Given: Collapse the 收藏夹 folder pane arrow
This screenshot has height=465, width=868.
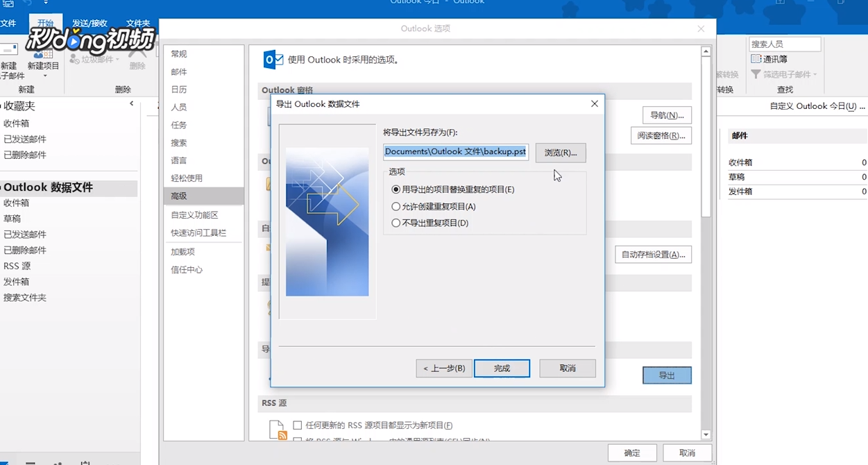Looking at the screenshot, I should coord(132,103).
